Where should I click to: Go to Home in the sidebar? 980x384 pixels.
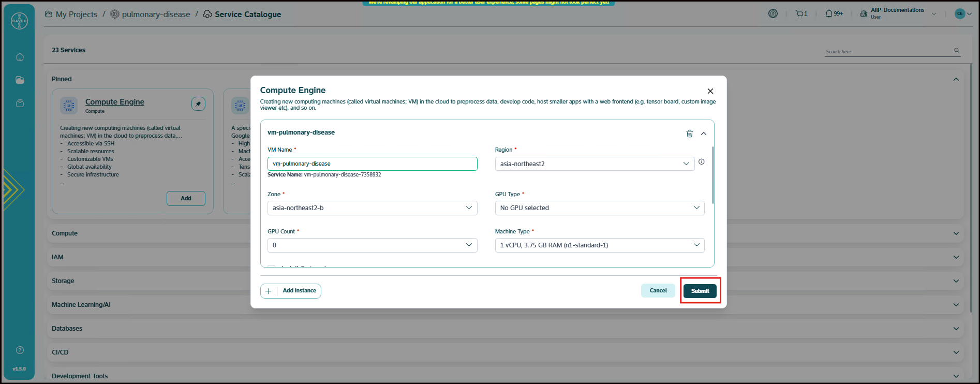click(x=20, y=57)
